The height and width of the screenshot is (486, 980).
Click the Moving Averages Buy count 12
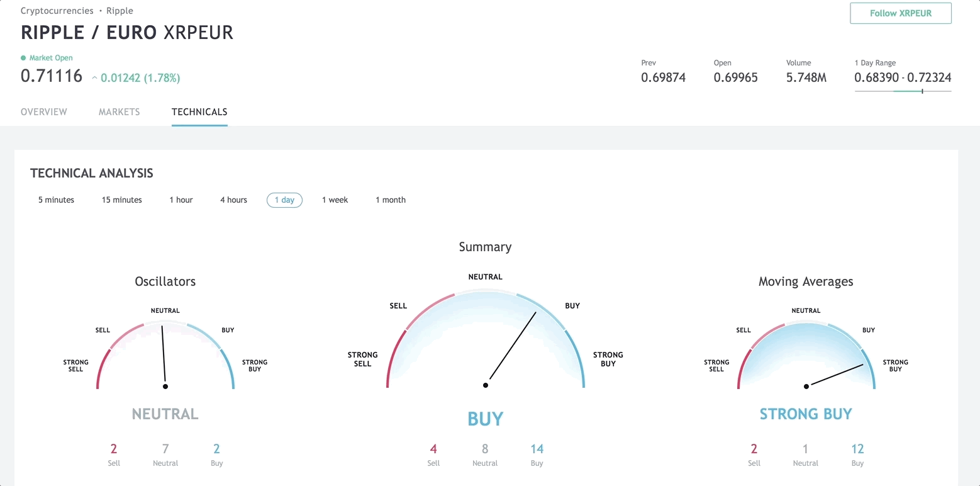(857, 449)
